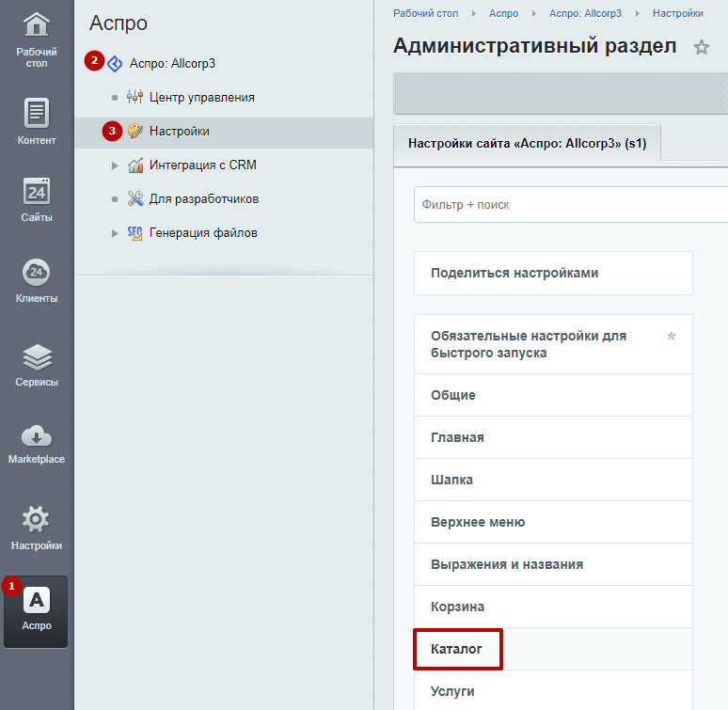Viewport: 728px width, 710px height.
Task: Open Обязательные настройки для быстрого запуска section
Action: pos(553,344)
